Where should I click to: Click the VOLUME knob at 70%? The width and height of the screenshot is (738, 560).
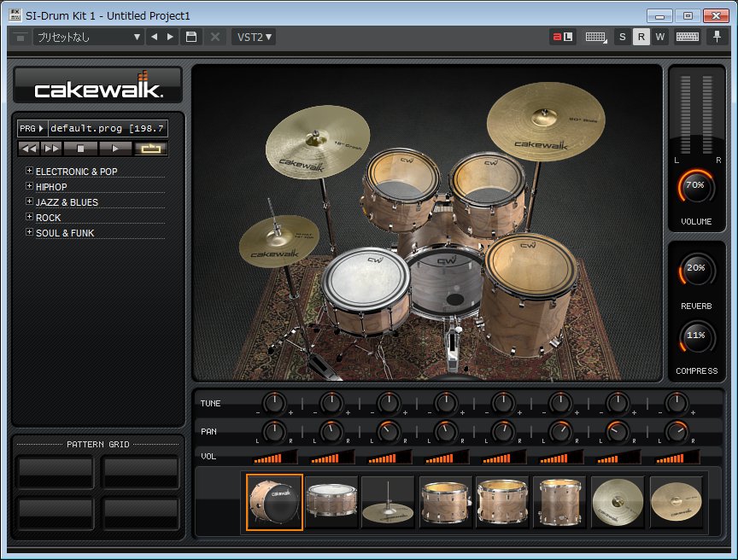tap(696, 186)
